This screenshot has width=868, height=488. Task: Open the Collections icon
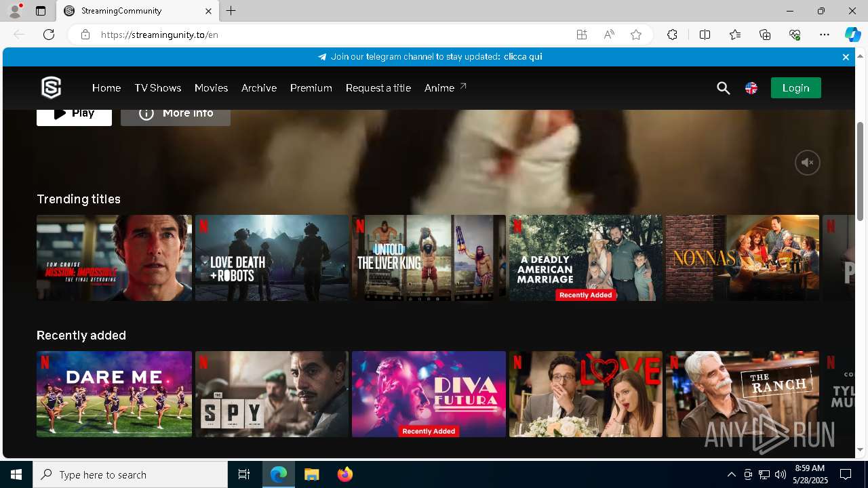point(765,35)
